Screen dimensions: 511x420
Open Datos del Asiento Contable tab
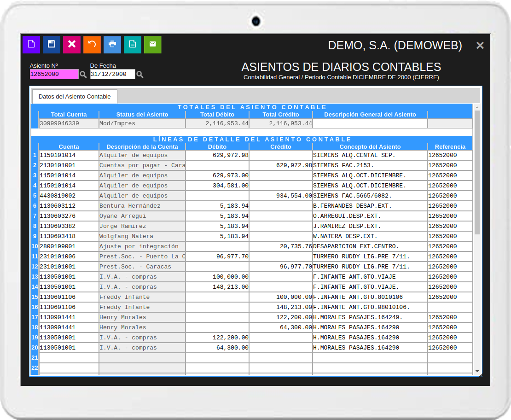(x=75, y=97)
